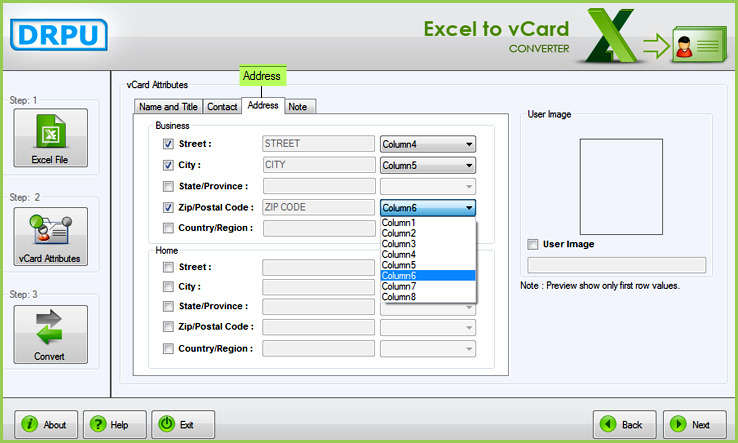
Task: Choose Column7 from the dropdown list
Action: (428, 286)
